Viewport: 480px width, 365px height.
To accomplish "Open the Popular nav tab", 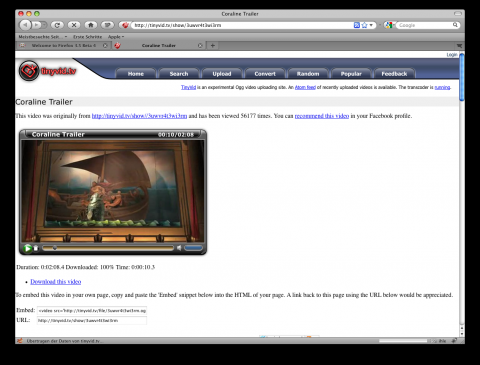I will [351, 74].
